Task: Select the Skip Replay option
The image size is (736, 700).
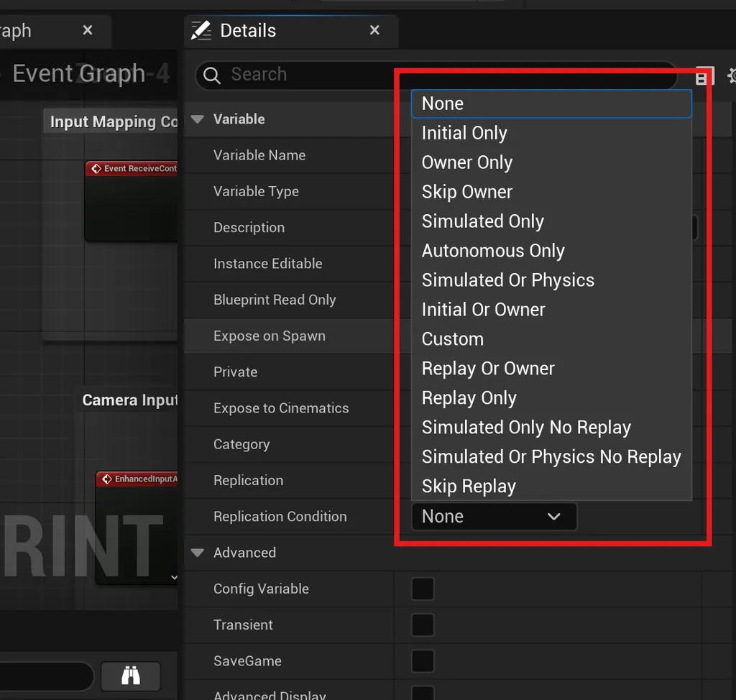Action: pos(551,487)
